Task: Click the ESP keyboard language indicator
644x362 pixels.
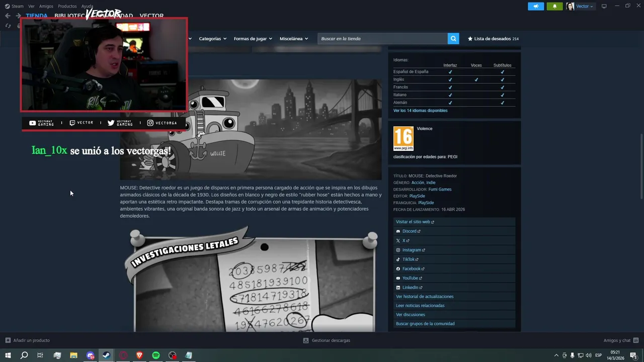Action: [x=599, y=355]
